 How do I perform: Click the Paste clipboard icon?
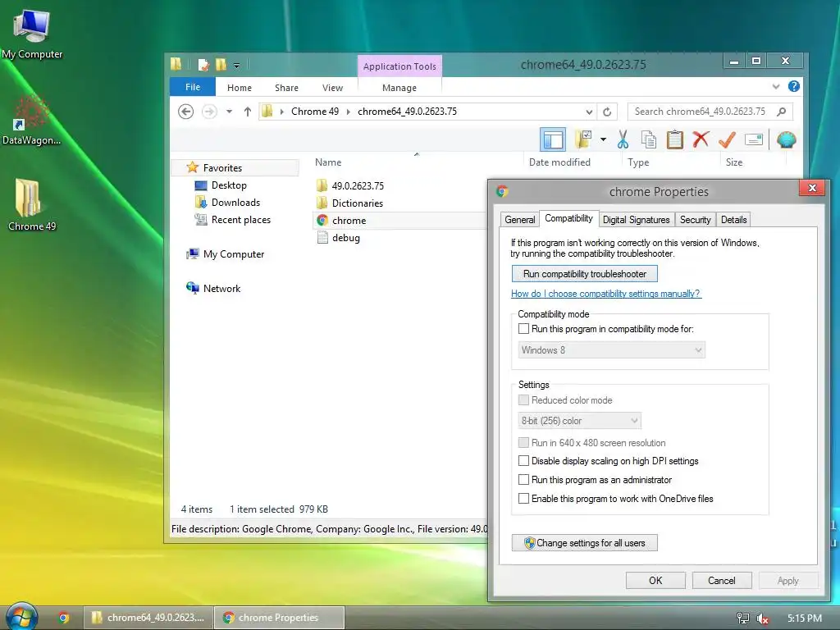tap(674, 139)
